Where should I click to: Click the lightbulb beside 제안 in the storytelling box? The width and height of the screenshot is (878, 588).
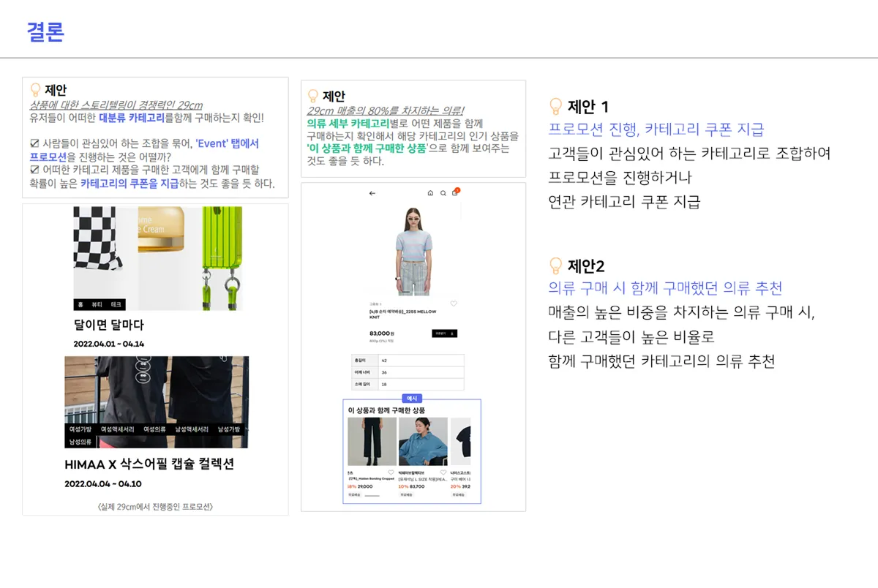click(34, 90)
